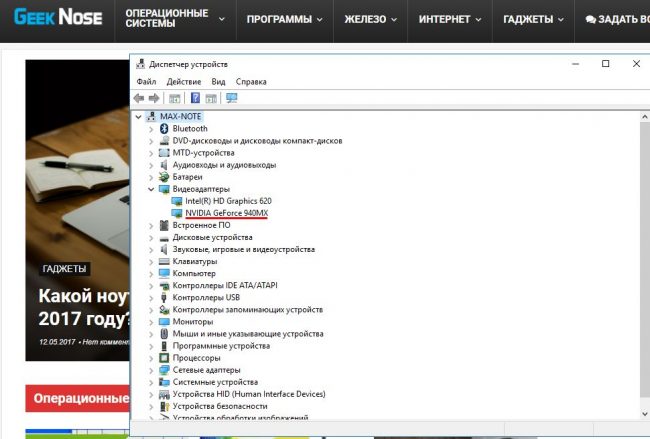This screenshot has height=439, width=650.
Task: Click the Устройства безопасности icon
Action: (164, 406)
